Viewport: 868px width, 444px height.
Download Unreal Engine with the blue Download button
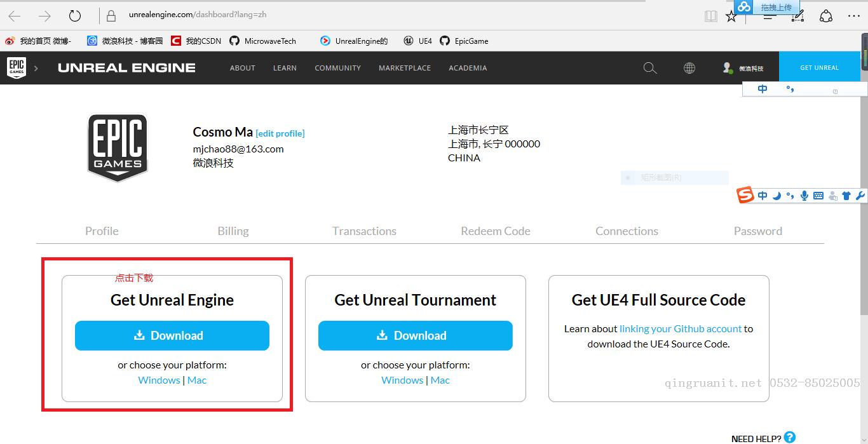tap(172, 335)
